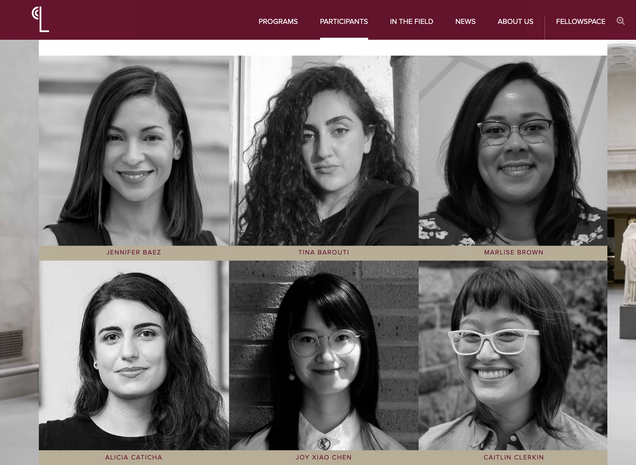This screenshot has width=636, height=465.
Task: Open the Programs menu
Action: click(x=278, y=22)
